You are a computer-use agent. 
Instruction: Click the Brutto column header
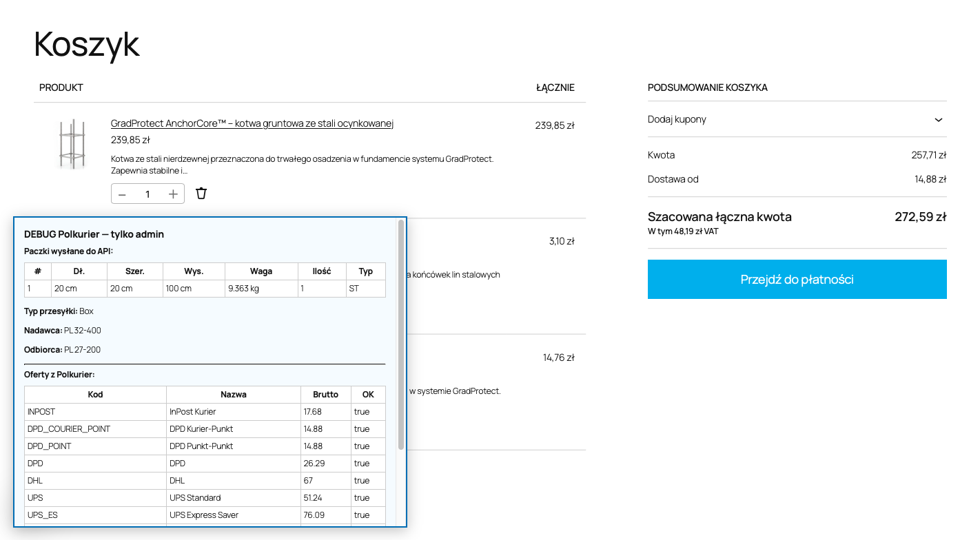326,395
